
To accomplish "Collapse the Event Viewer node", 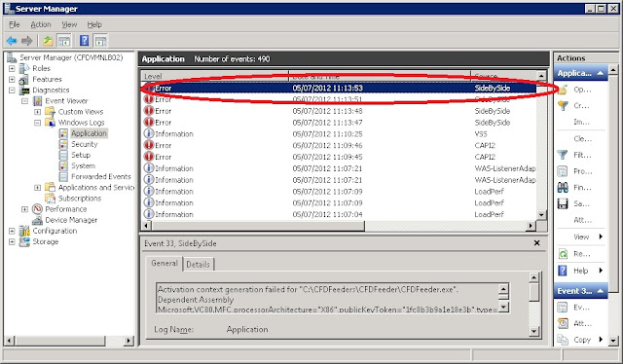I will point(24,101).
